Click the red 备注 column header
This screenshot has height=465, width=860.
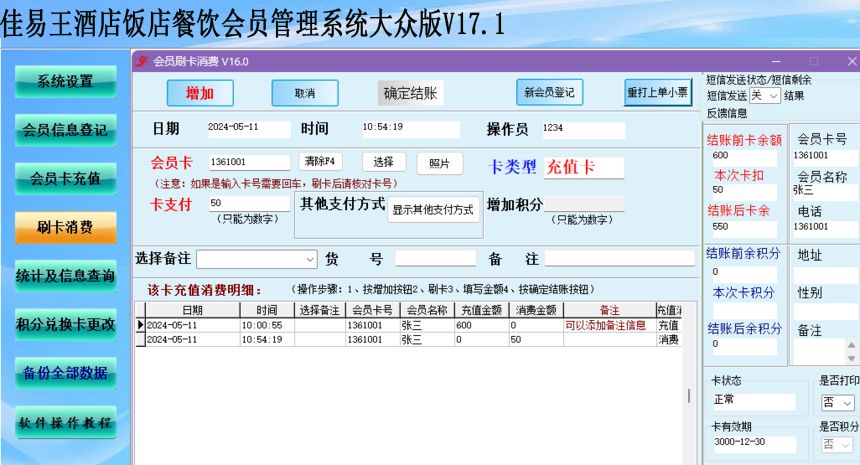click(609, 310)
